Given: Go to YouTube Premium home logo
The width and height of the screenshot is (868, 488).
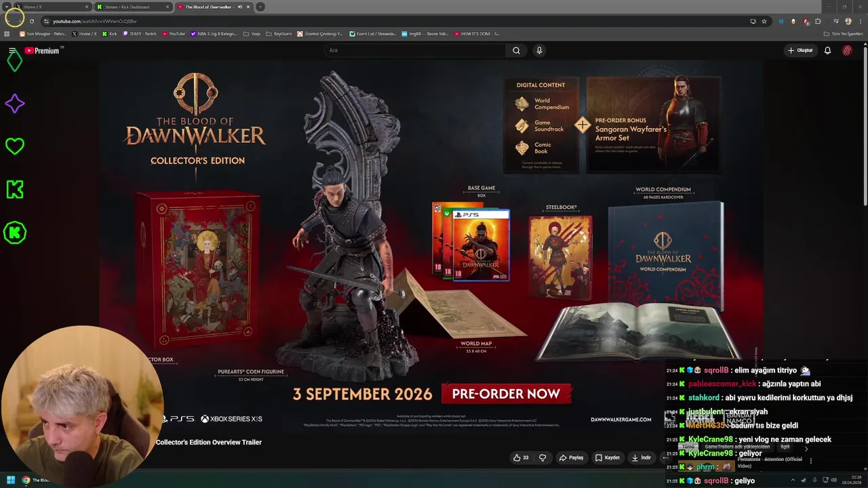Looking at the screenshot, I should (x=42, y=51).
